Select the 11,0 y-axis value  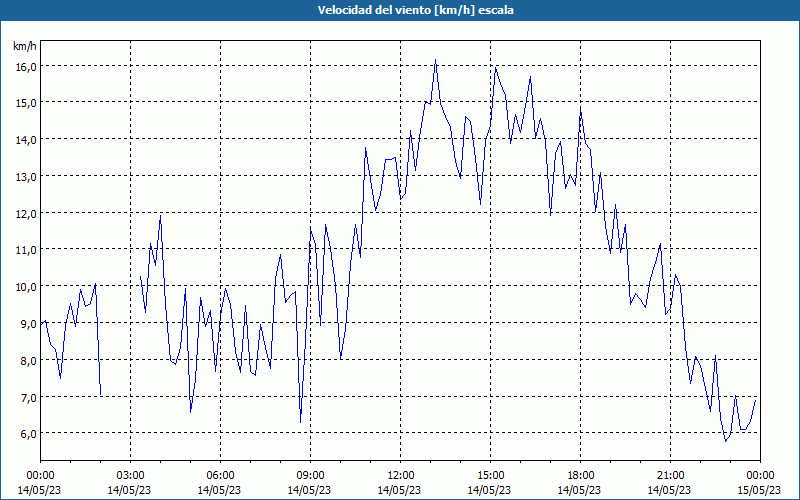tap(26, 250)
